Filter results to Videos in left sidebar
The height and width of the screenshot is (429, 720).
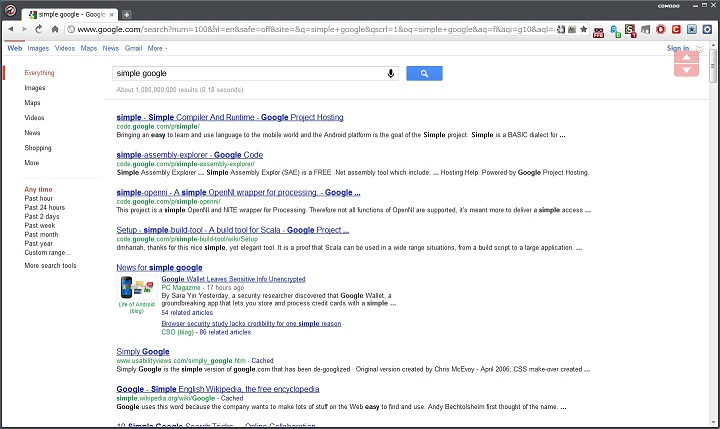tap(34, 118)
